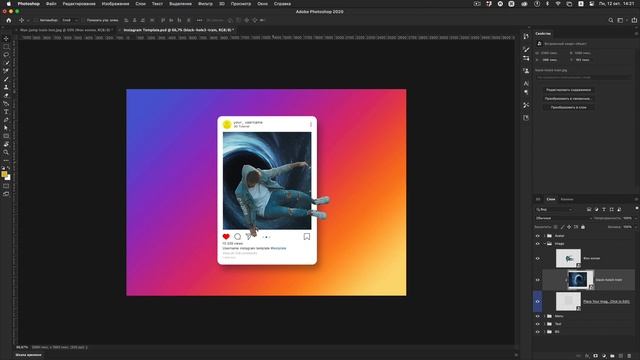
Task: Select the Clone Stamp tool
Action: point(6,87)
